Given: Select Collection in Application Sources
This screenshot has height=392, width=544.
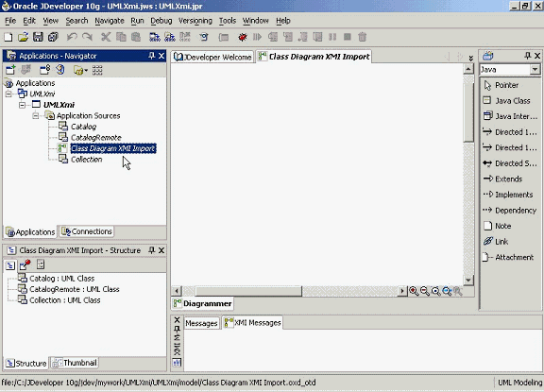Looking at the screenshot, I should (86, 160).
